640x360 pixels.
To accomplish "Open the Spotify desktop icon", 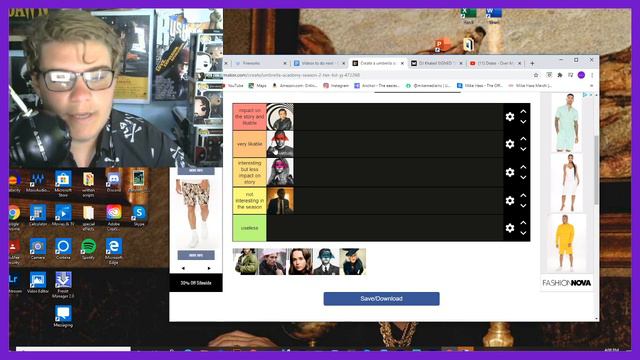I will [88, 249].
